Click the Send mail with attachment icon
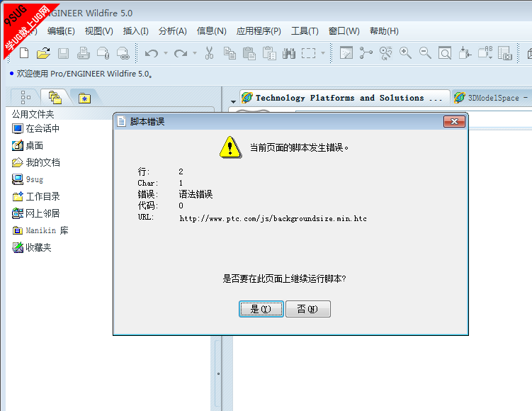Viewport: 532px width, 411px height. click(103, 53)
